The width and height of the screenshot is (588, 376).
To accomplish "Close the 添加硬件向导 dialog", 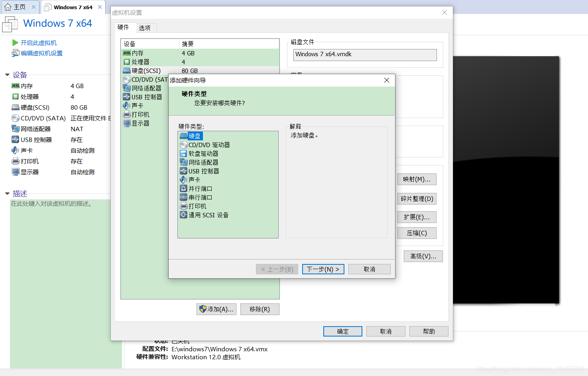I will 387,80.
